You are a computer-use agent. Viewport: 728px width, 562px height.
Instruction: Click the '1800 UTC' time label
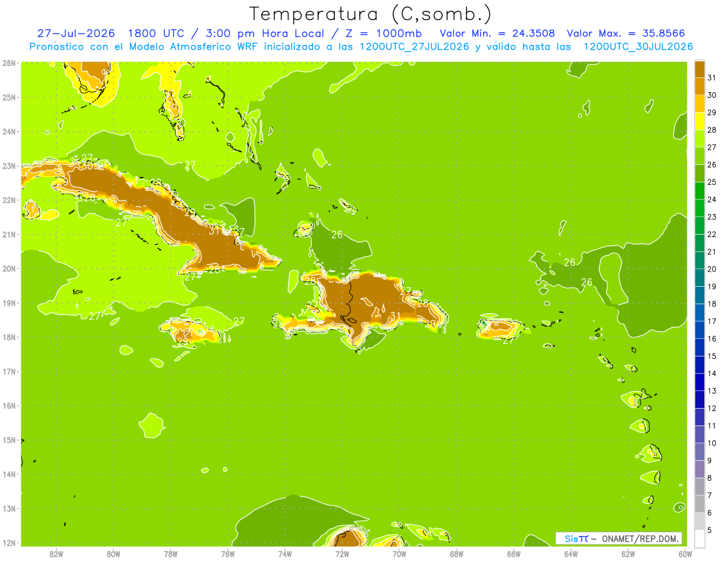tap(157, 33)
